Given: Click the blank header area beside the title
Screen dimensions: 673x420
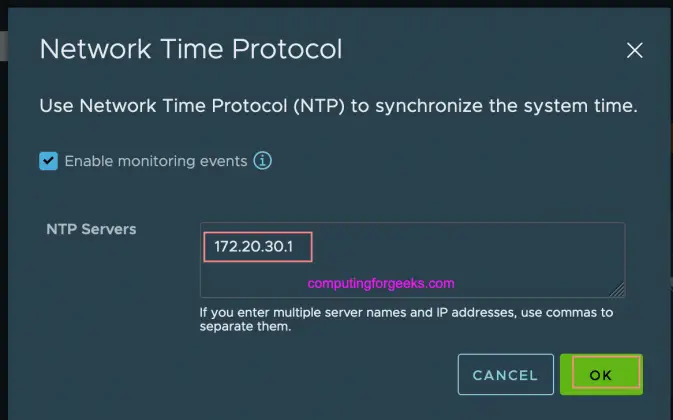Looking at the screenshot, I should pos(480,49).
